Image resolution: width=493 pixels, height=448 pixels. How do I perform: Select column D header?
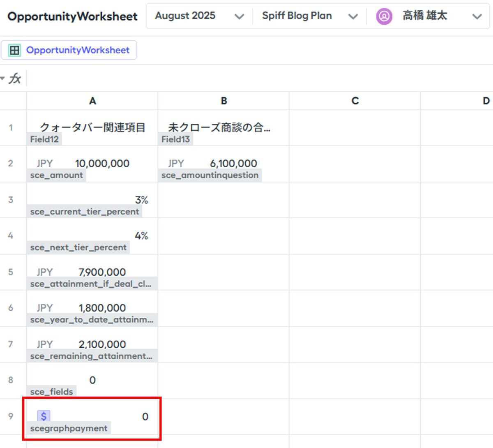pyautogui.click(x=457, y=101)
